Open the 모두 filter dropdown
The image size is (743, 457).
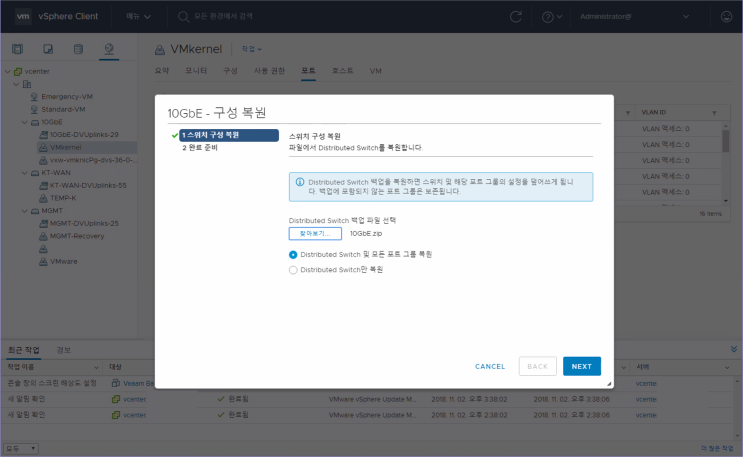point(21,448)
